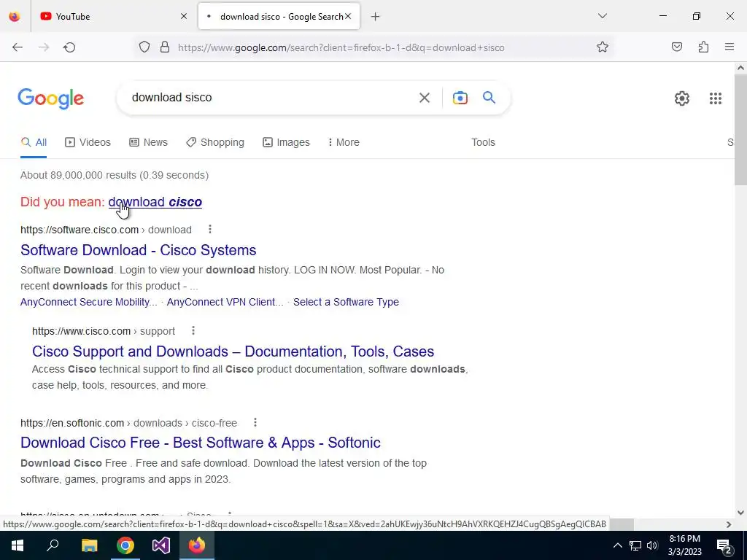Open the search Tools options

point(483,142)
